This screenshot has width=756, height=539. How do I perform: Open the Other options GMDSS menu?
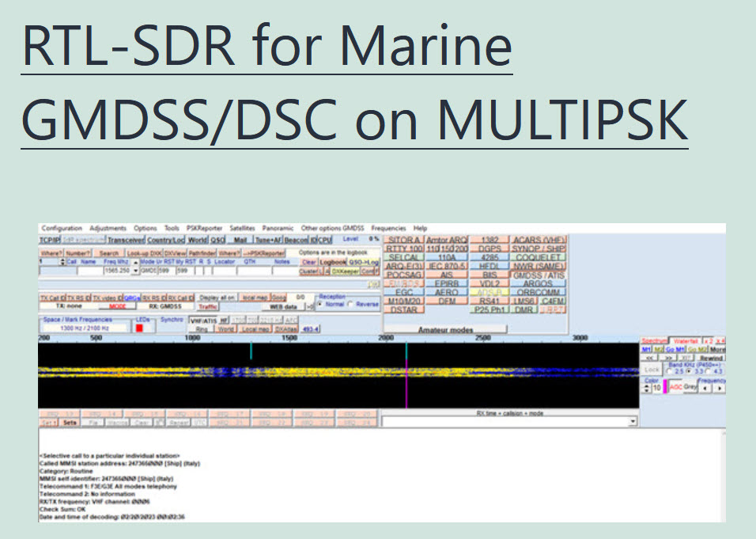332,228
